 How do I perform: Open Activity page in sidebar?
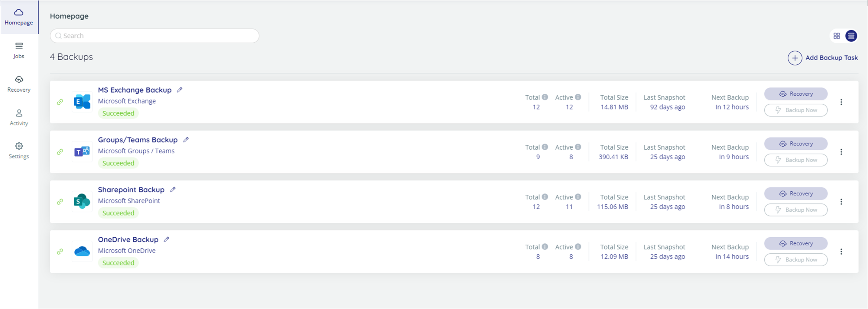click(x=19, y=117)
